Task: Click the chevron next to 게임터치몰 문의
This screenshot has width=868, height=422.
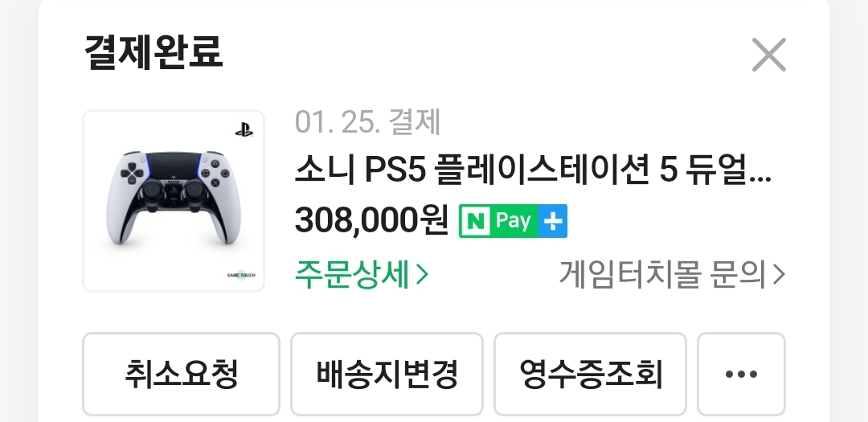Action: pyautogui.click(x=778, y=274)
